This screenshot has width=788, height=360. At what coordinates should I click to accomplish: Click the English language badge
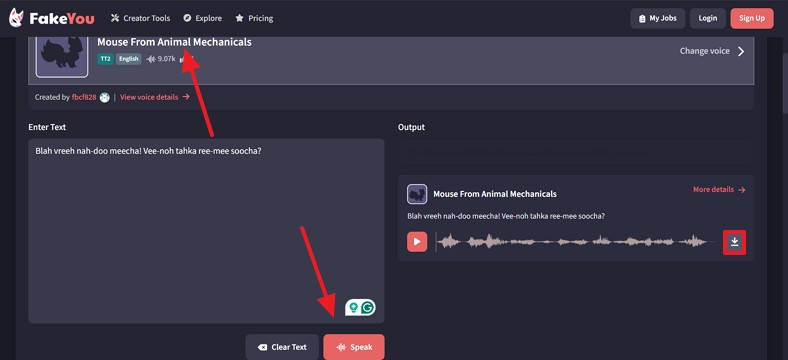129,59
